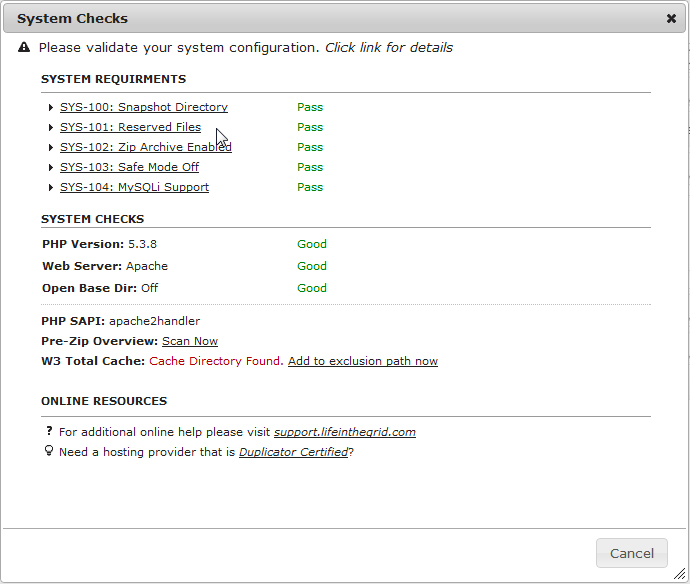Open the Duplicator Certified link
Screen dimensions: 690x584
tap(293, 452)
